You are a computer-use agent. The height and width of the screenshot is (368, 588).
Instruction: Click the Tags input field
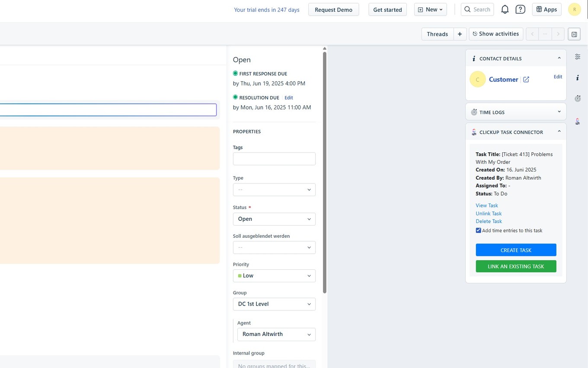(x=274, y=158)
